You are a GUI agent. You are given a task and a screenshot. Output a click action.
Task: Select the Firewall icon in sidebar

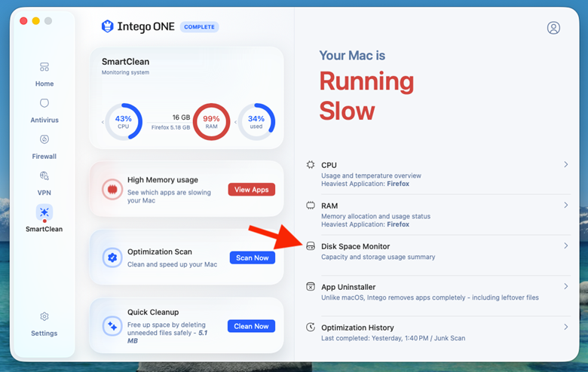point(44,139)
